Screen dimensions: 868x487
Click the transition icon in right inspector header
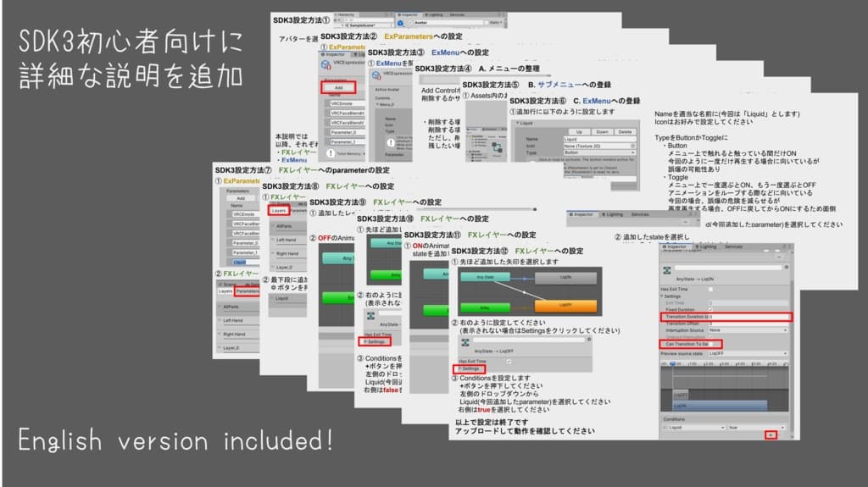click(667, 270)
